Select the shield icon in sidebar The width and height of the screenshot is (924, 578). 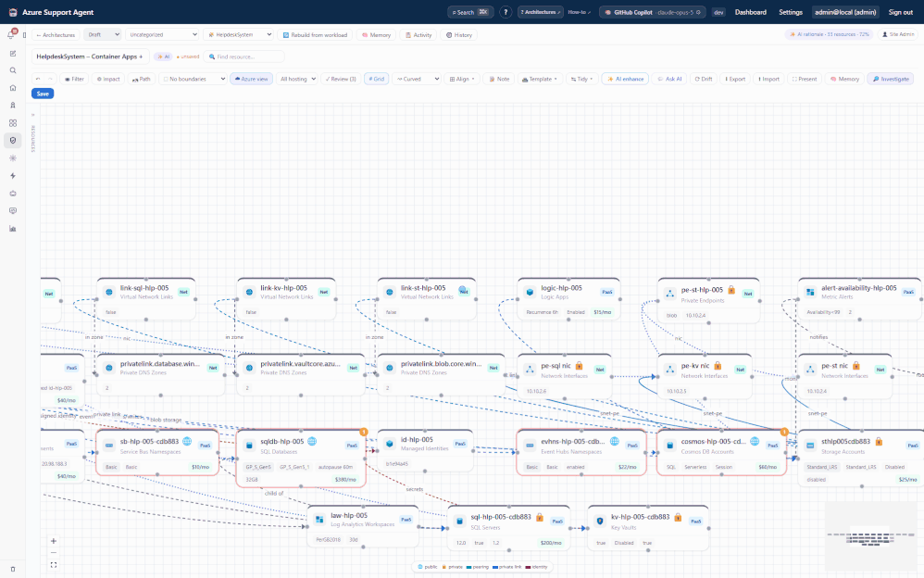[x=13, y=141]
